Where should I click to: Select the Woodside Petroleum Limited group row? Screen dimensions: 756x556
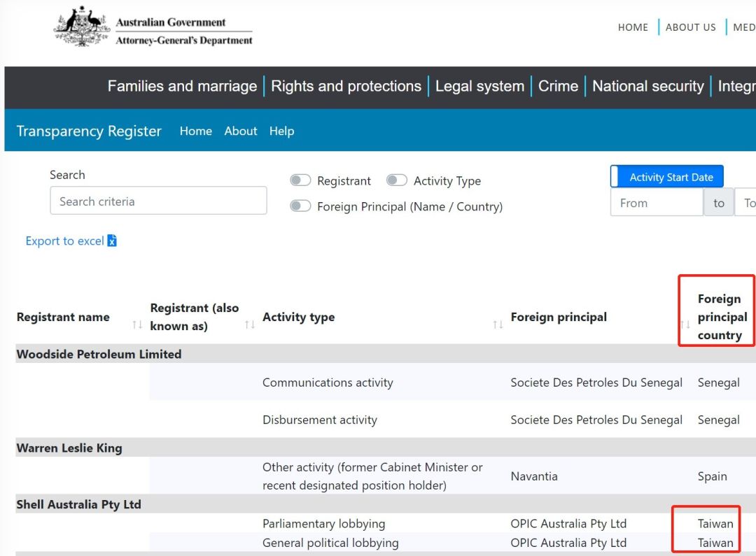(x=386, y=354)
